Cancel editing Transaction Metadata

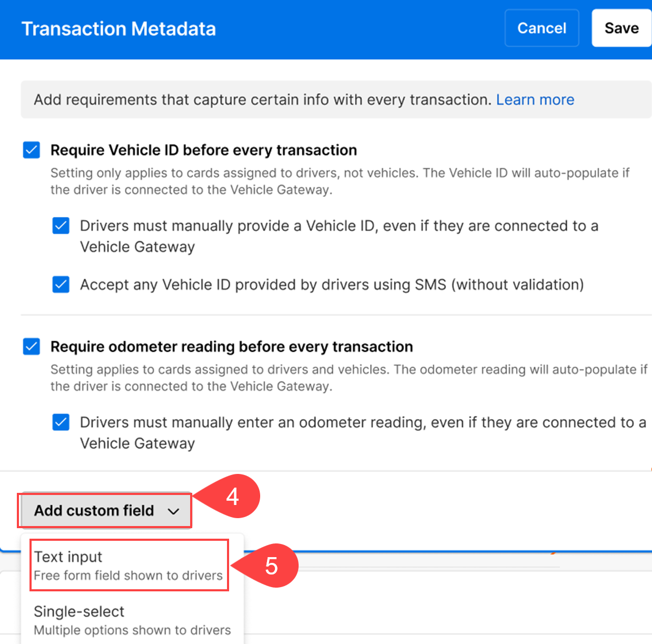click(541, 28)
